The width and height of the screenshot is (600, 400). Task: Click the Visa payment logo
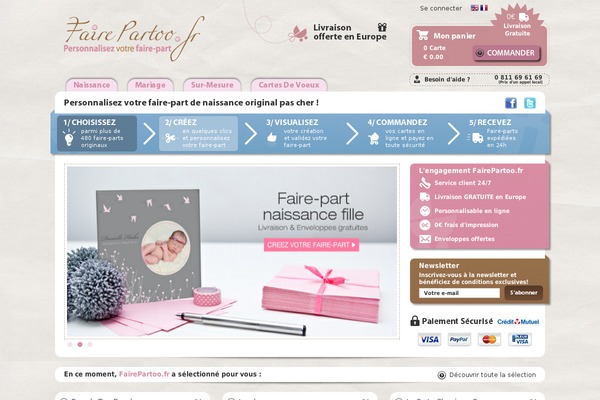click(429, 340)
